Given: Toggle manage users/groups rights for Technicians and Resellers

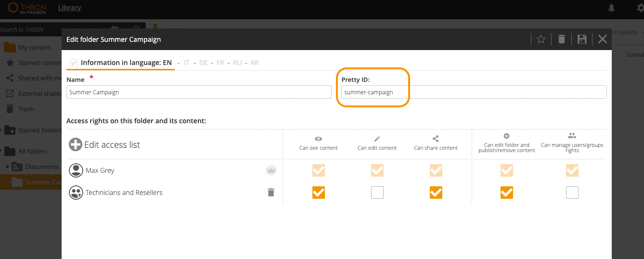Looking at the screenshot, I should click(572, 193).
